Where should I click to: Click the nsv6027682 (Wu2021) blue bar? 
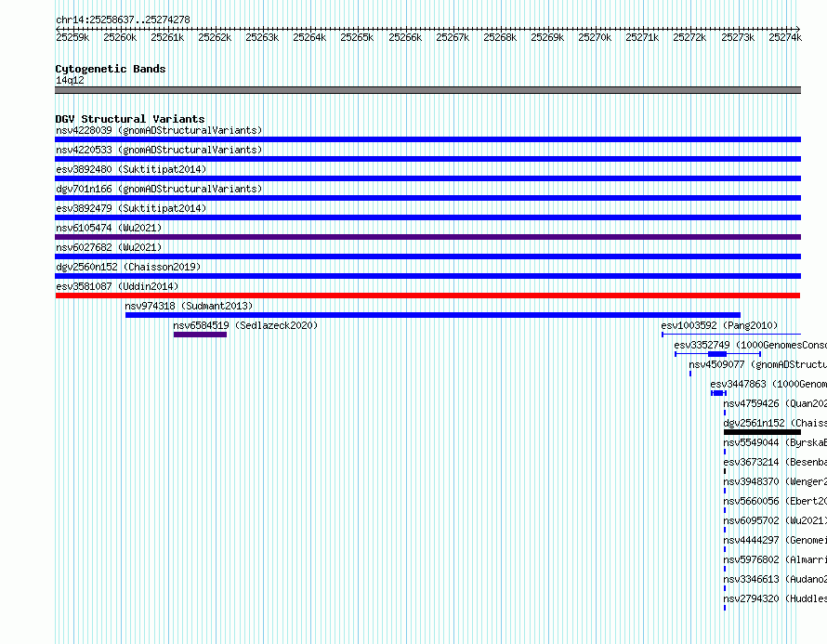click(427, 256)
